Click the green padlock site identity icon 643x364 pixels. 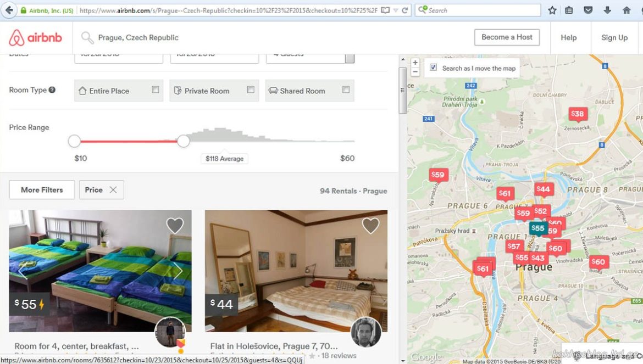coord(24,10)
